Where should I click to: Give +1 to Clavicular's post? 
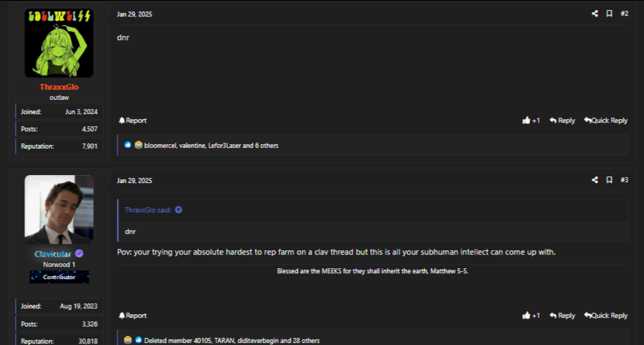coord(532,316)
